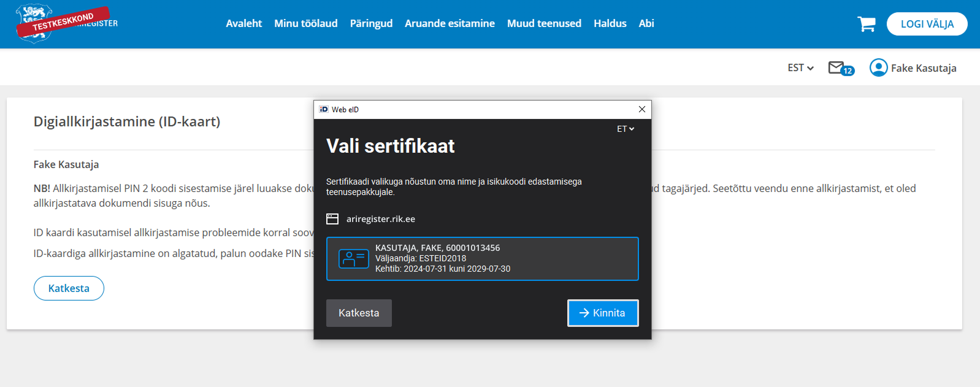Click Katkesta in the Web eID dialog
Viewport: 980px width, 387px height.
359,313
